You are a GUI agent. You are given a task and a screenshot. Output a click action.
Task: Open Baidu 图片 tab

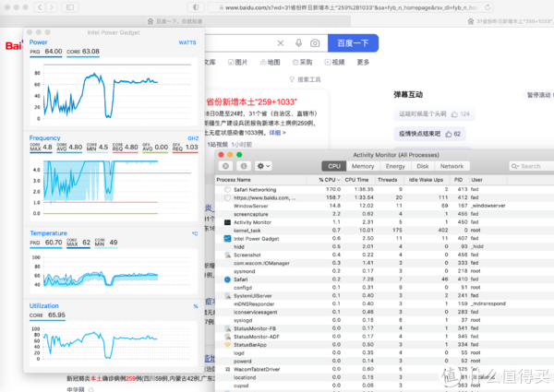[238, 62]
